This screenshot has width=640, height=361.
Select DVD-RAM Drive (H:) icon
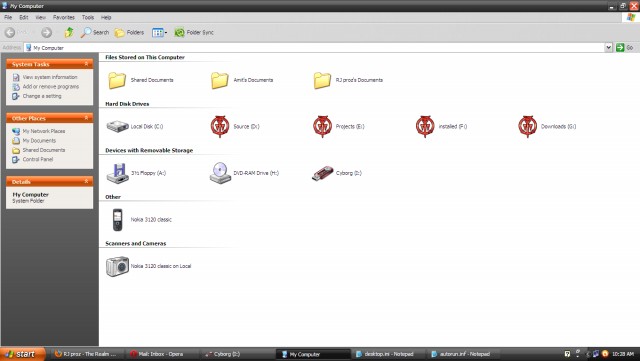coord(220,173)
